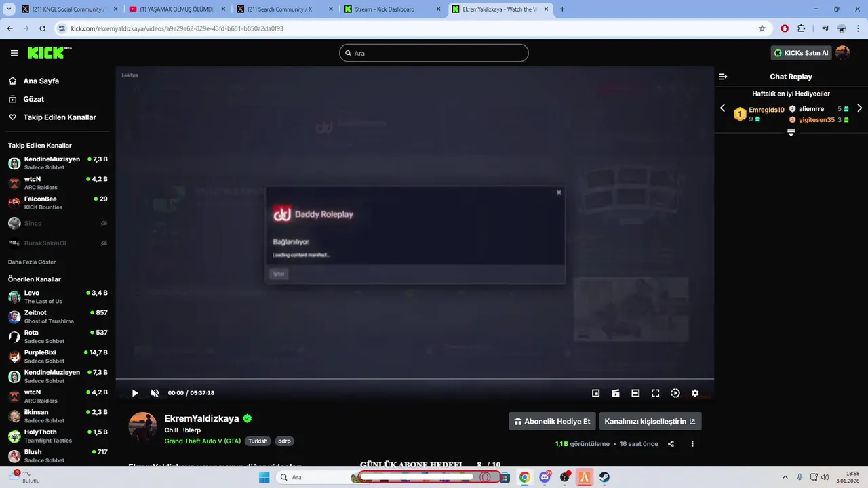This screenshot has width=868, height=488.
Task: Open playback speed control
Action: (x=675, y=393)
